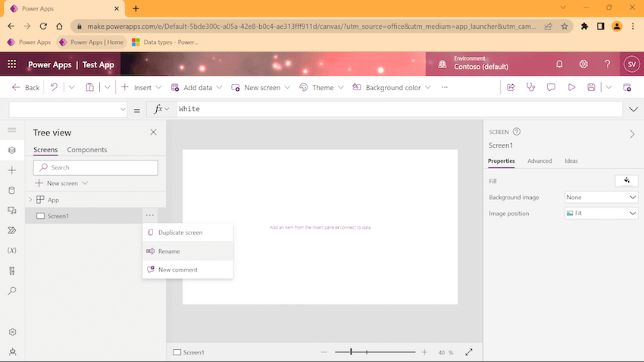Open the paste options dropdown arrow
Viewport: 644px width, 362px height.
107,87
